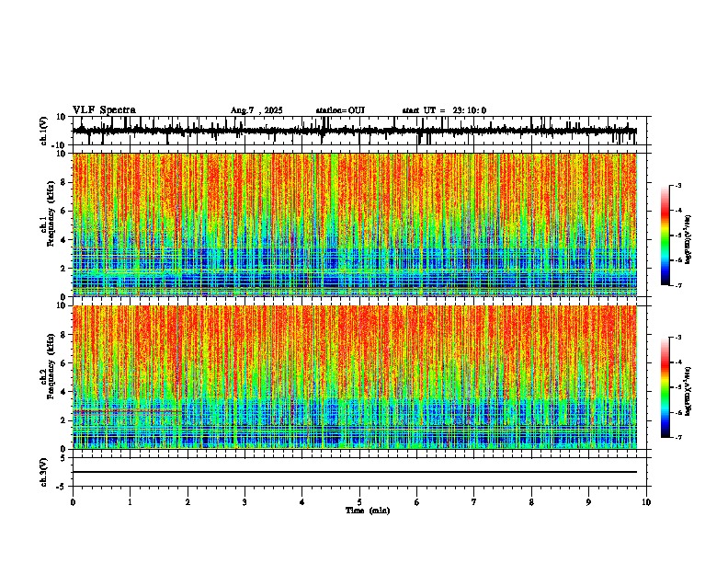728x563 pixels.
Task: Click the "-3" label on ch.1 color scale
Action: click(x=677, y=185)
